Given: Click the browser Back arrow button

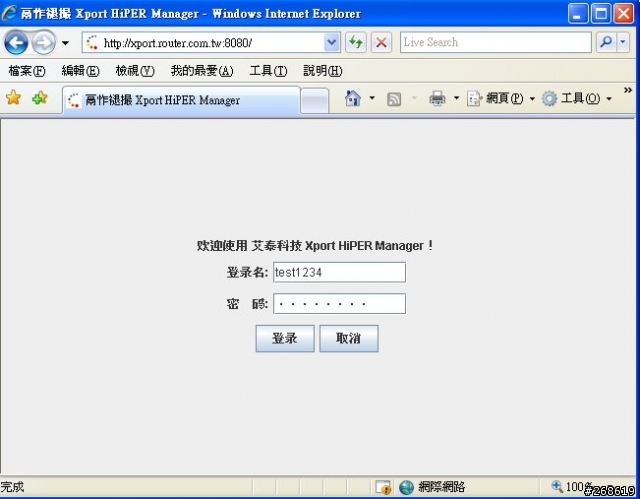Looking at the screenshot, I should (x=16, y=42).
